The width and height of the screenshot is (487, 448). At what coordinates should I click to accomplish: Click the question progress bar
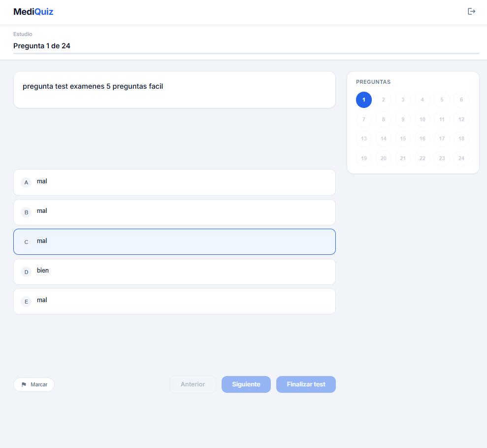coord(246,53)
